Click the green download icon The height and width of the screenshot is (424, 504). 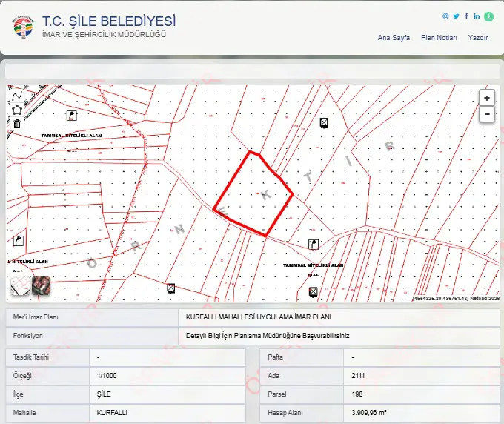488,16
